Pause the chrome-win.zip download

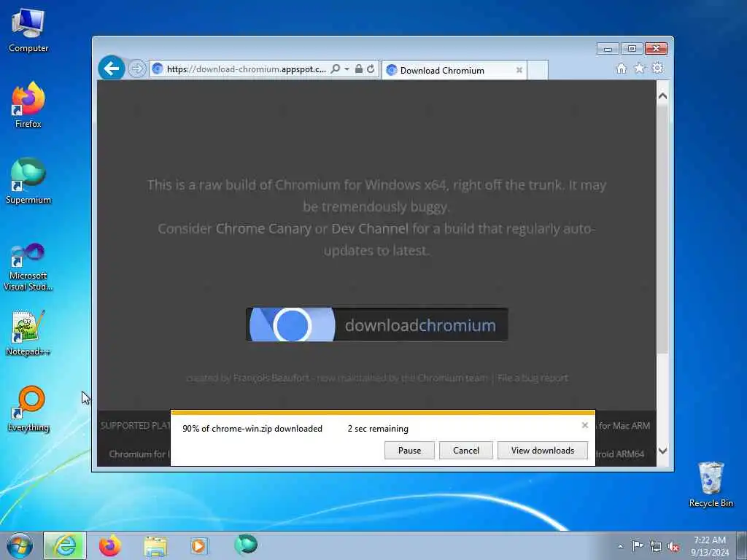409,451
